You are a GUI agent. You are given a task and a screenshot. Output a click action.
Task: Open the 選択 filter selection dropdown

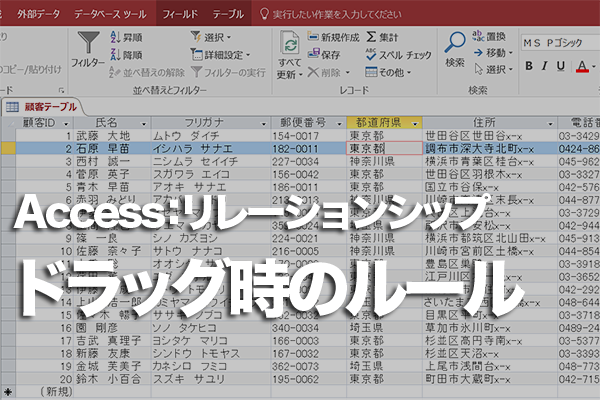211,37
